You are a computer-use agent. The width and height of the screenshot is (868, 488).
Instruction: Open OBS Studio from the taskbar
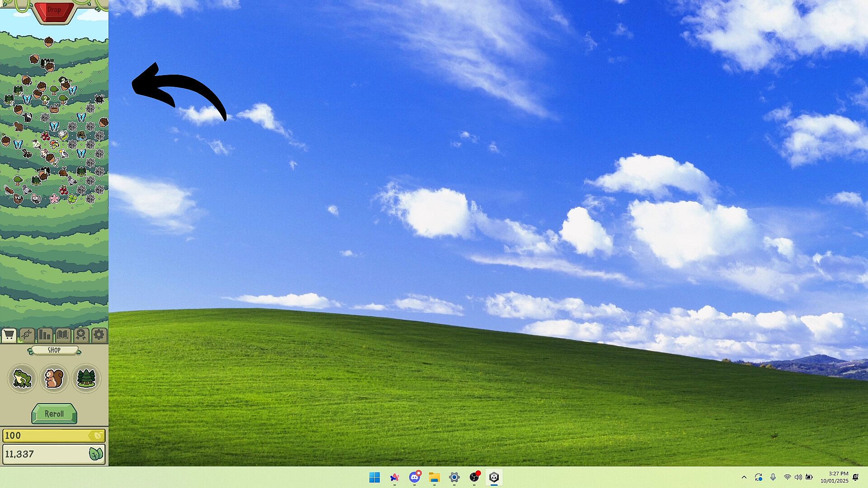click(x=474, y=477)
